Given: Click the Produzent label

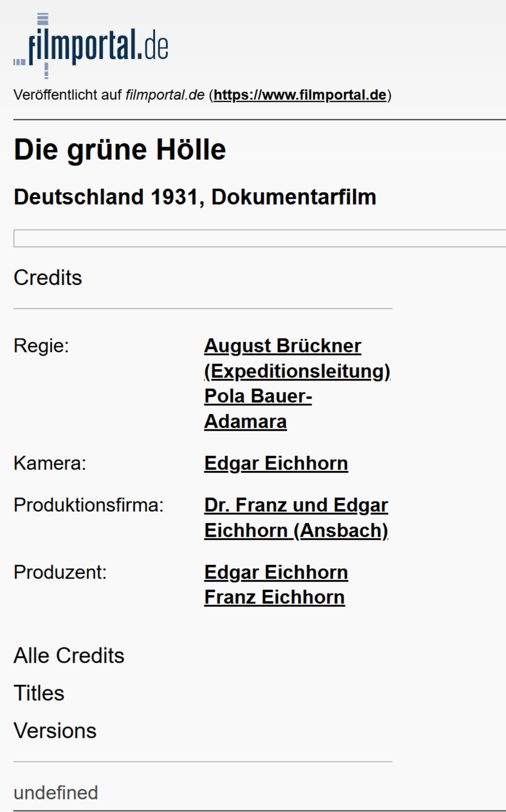Looking at the screenshot, I should [x=60, y=572].
